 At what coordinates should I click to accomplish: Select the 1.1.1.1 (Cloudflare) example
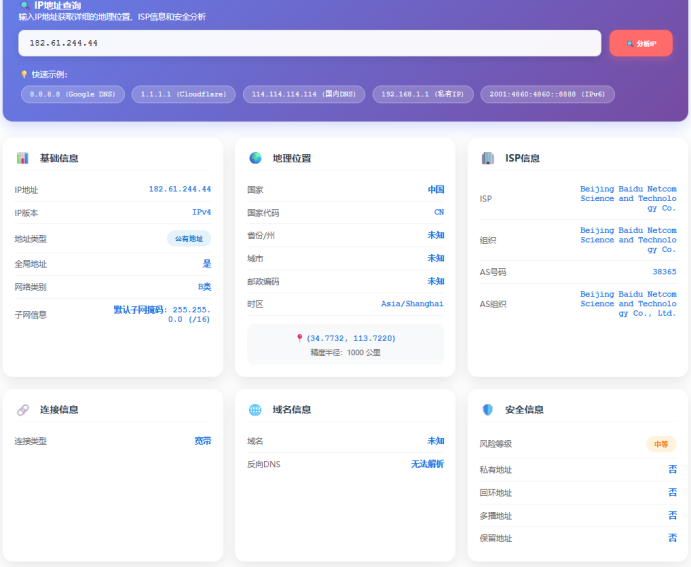(x=183, y=94)
